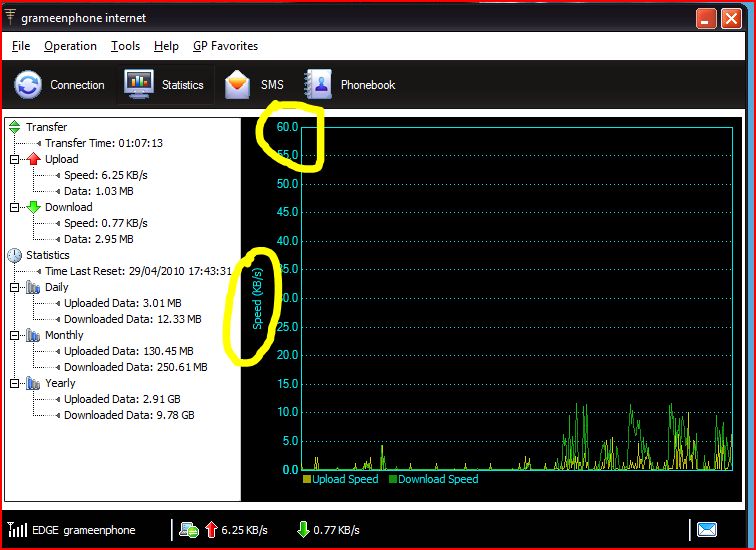Collapse the Yearly tree node
This screenshot has width=756, height=550.
point(14,384)
